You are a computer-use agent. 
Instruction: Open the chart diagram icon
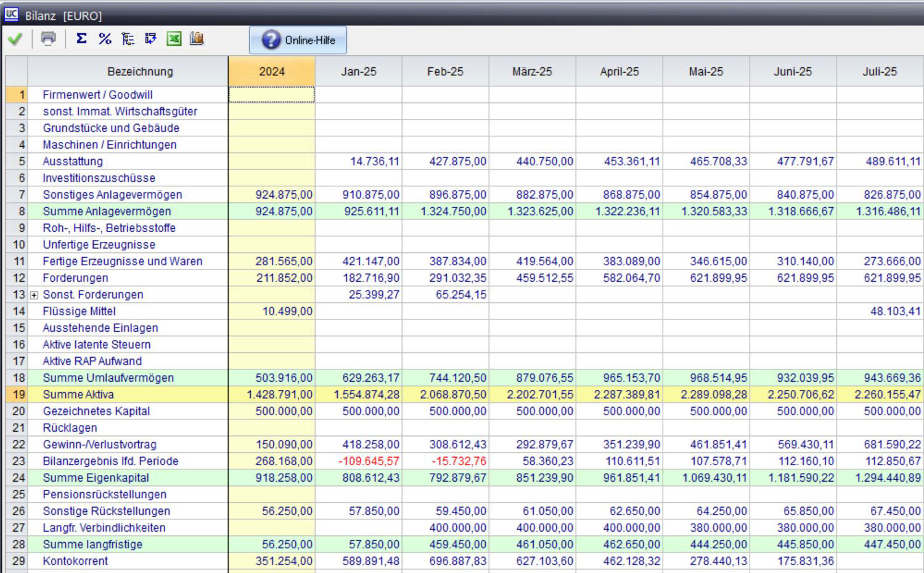[197, 39]
